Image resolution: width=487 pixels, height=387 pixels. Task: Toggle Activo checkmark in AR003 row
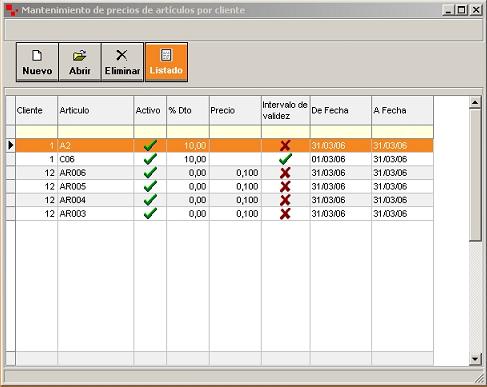pos(150,214)
